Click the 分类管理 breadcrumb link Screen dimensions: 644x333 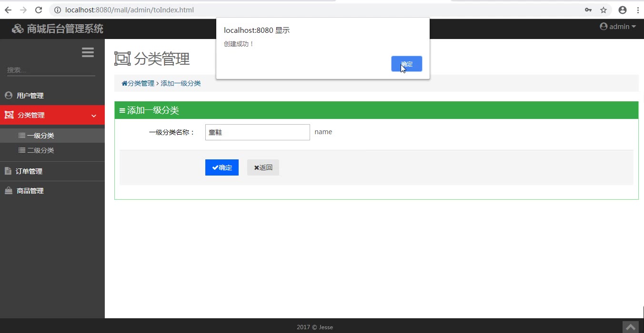(x=138, y=83)
